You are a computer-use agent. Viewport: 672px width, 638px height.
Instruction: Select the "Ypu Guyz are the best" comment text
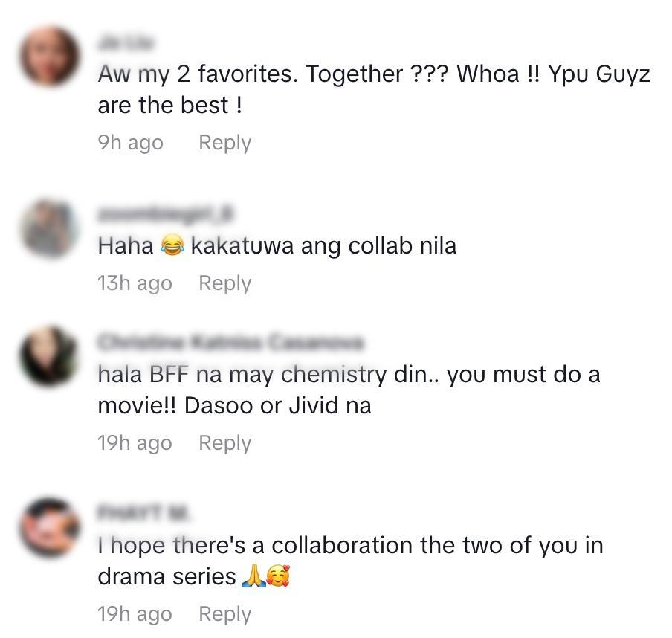[x=374, y=89]
